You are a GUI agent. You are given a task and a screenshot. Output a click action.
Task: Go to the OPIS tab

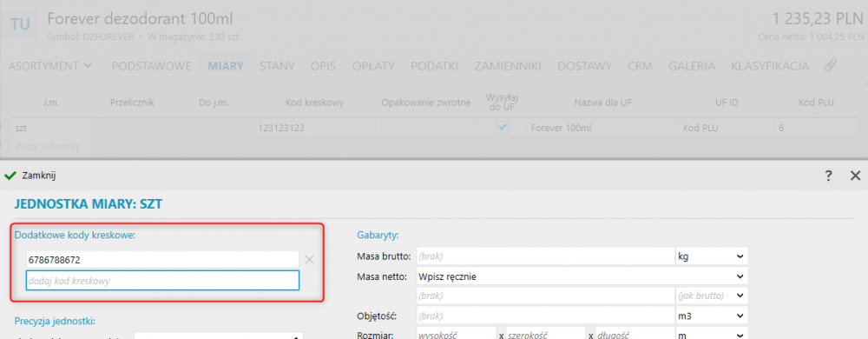coord(323,66)
